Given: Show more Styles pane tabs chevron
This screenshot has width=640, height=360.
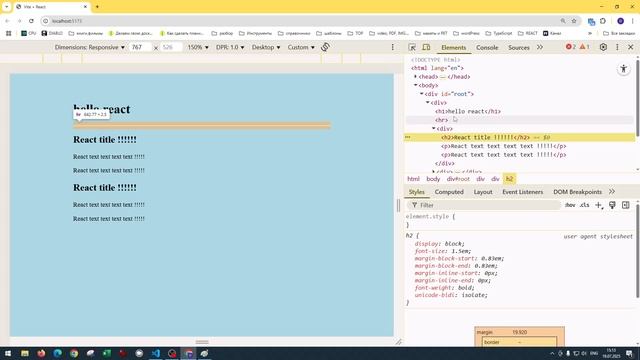Looking at the screenshot, I should click(x=612, y=191).
